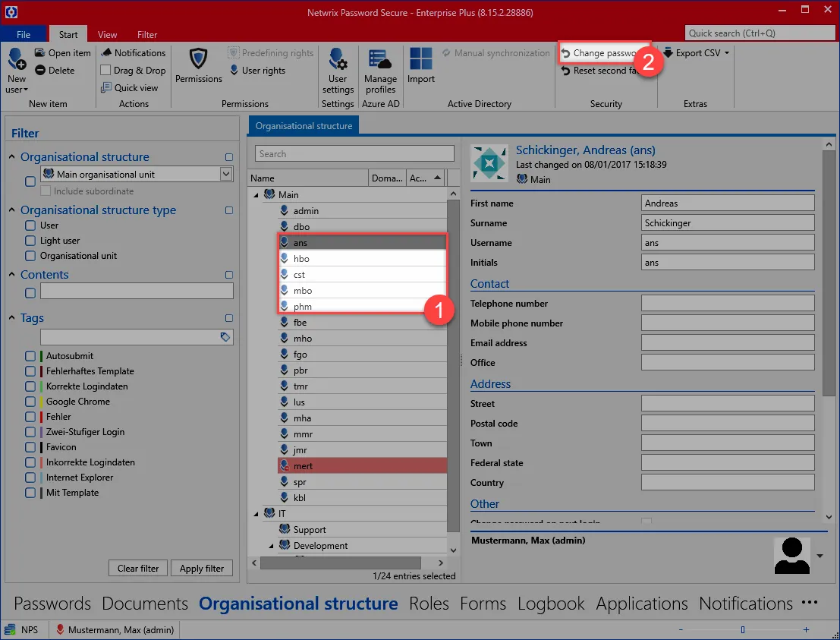Click the tag icon in Tags field
This screenshot has height=640, width=840.
click(225, 337)
